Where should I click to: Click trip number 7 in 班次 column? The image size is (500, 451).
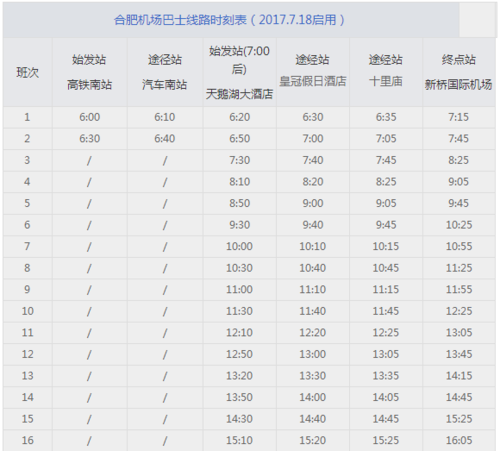coord(27,246)
